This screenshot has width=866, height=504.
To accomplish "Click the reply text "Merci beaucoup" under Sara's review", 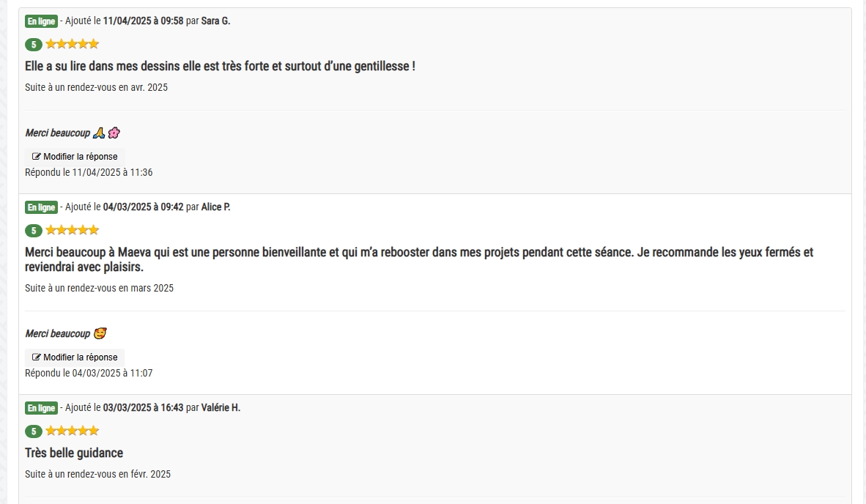I will pyautogui.click(x=57, y=133).
